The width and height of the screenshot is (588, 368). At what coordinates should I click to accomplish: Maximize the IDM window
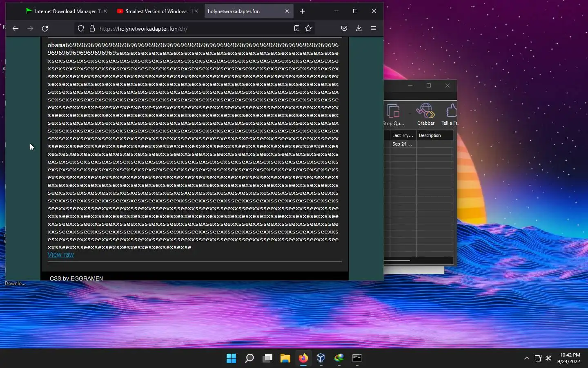(x=429, y=85)
